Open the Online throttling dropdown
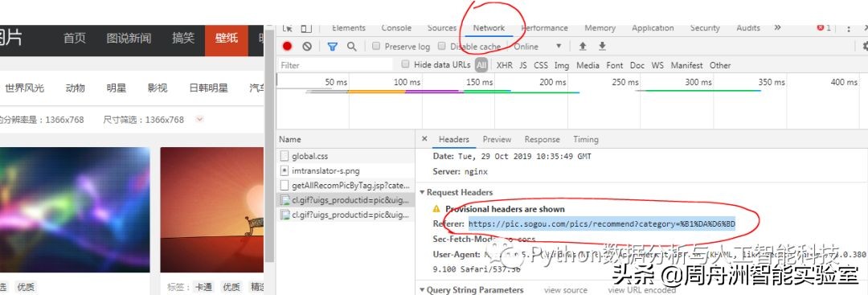868x295 pixels. [537, 47]
